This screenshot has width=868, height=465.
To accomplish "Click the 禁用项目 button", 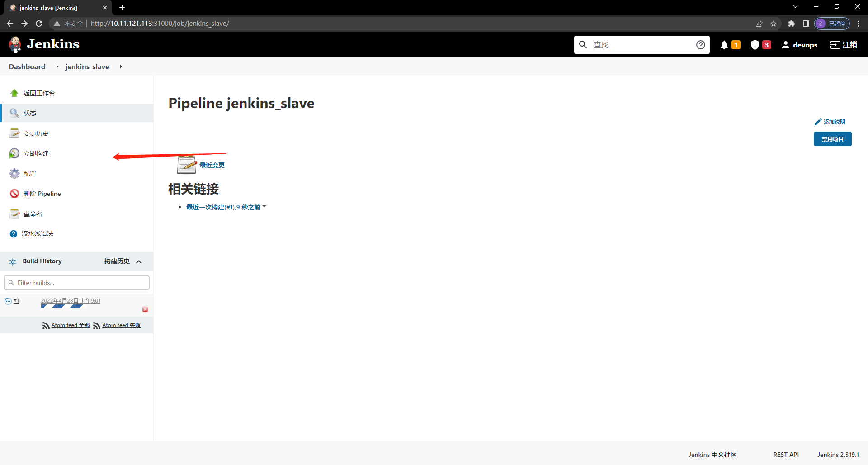I will tap(832, 139).
